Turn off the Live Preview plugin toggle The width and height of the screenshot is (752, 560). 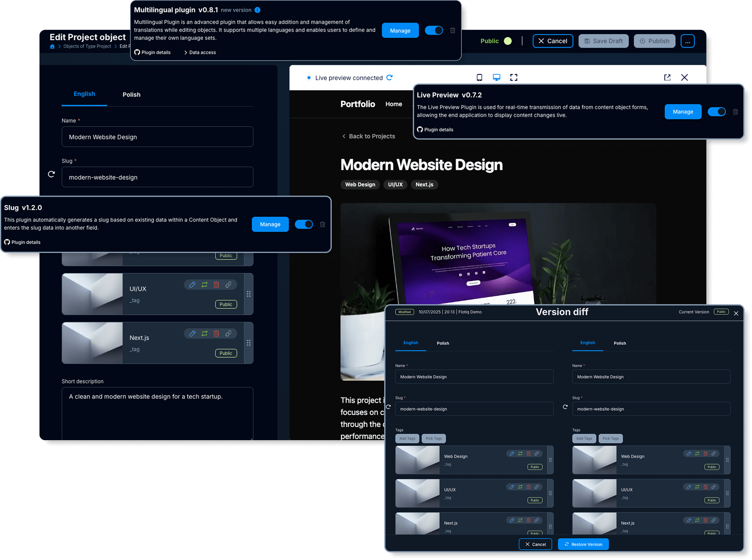click(716, 112)
